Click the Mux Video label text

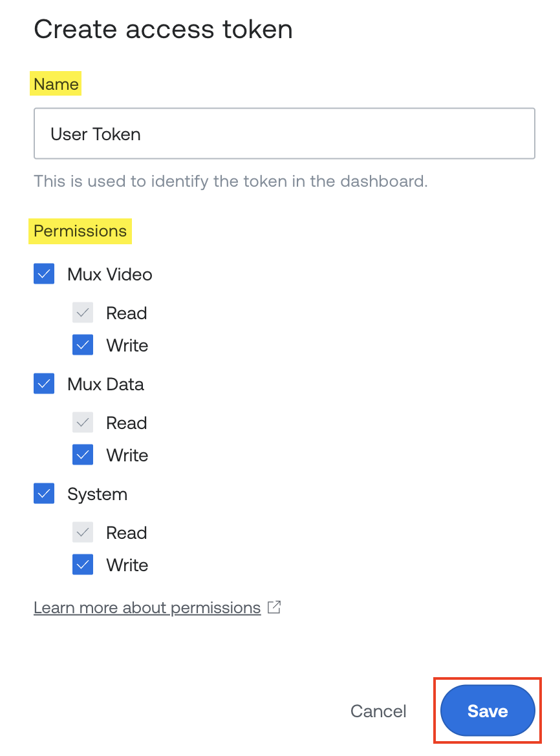click(109, 274)
